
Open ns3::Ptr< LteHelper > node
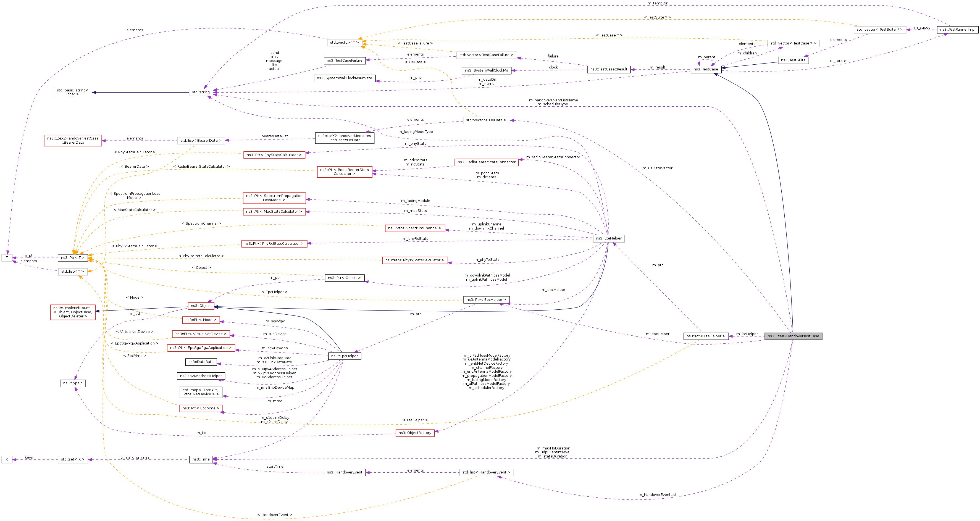tap(706, 336)
